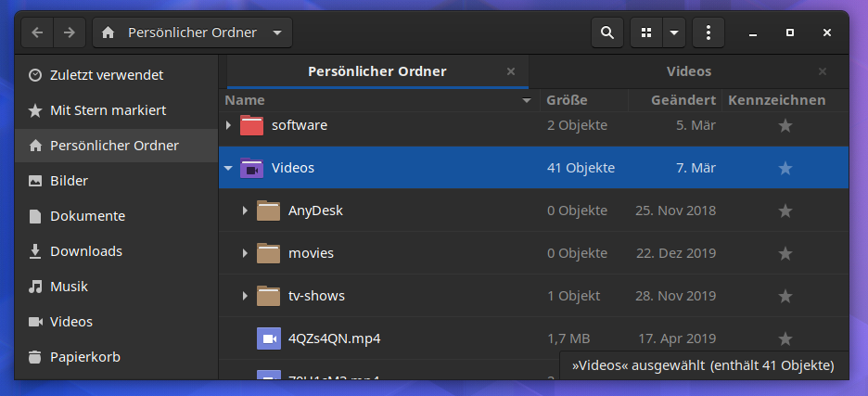This screenshot has height=396, width=868.
Task: Switch to the Videos tab
Action: click(x=688, y=71)
